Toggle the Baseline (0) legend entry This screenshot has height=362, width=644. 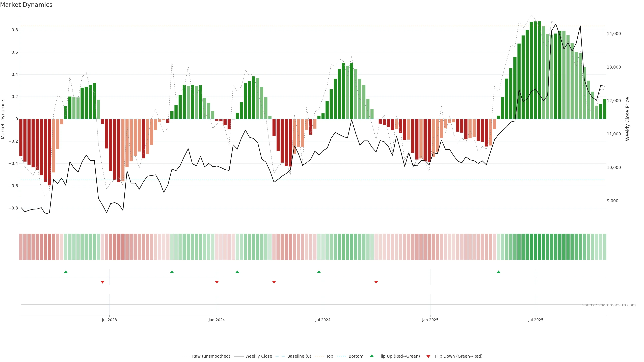299,356
